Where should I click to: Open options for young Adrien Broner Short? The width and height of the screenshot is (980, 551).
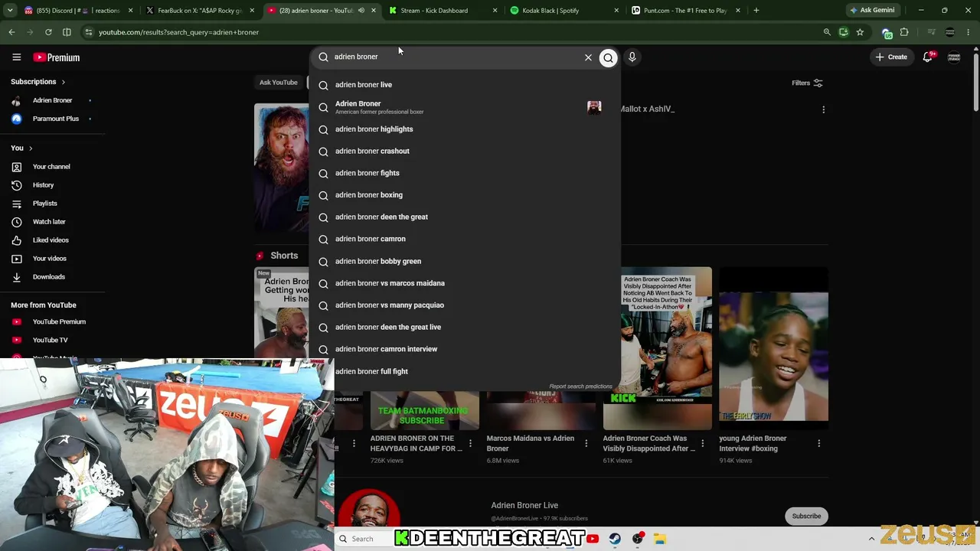pos(818,444)
